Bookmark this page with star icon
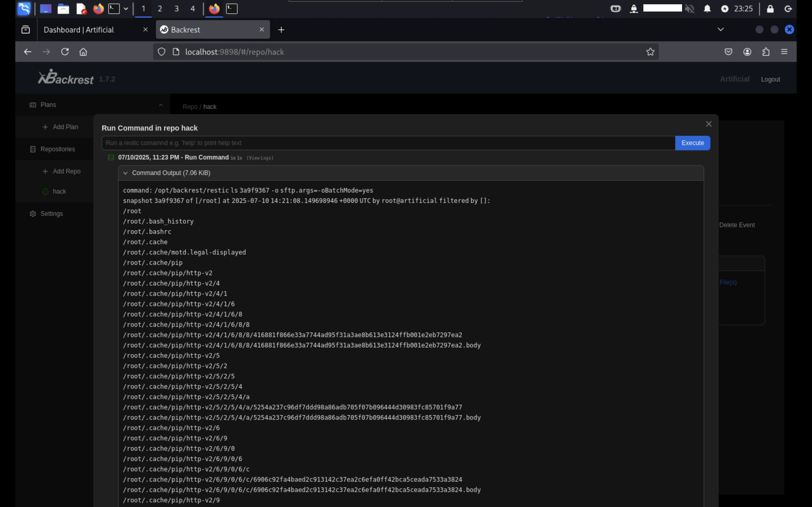This screenshot has height=507, width=812. [650, 52]
